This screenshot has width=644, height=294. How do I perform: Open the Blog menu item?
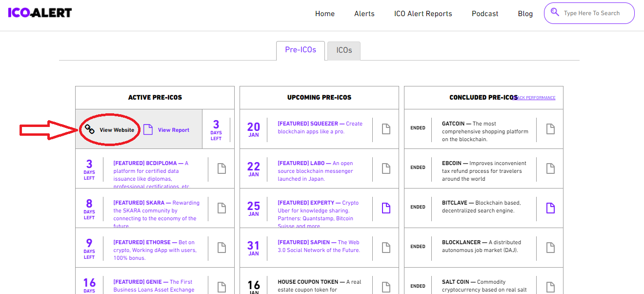pos(525,14)
